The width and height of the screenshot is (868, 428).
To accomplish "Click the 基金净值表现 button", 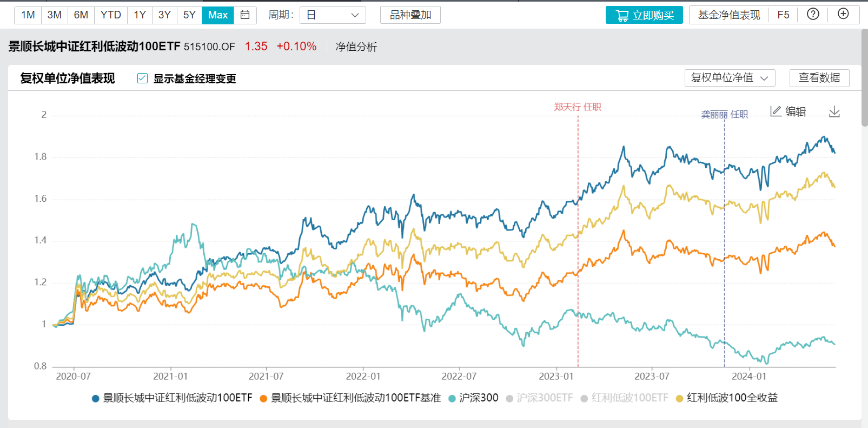I will (728, 15).
